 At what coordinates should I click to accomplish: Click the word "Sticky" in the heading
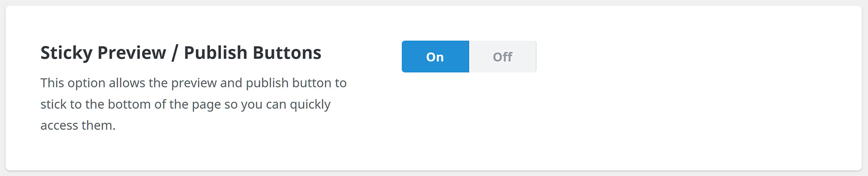tap(67, 53)
